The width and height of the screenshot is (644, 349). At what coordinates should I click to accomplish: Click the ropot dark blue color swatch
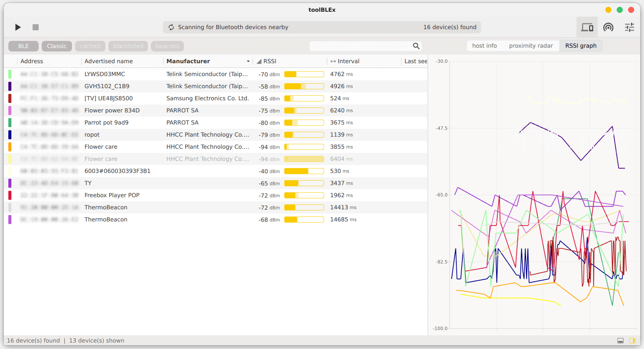click(x=10, y=135)
